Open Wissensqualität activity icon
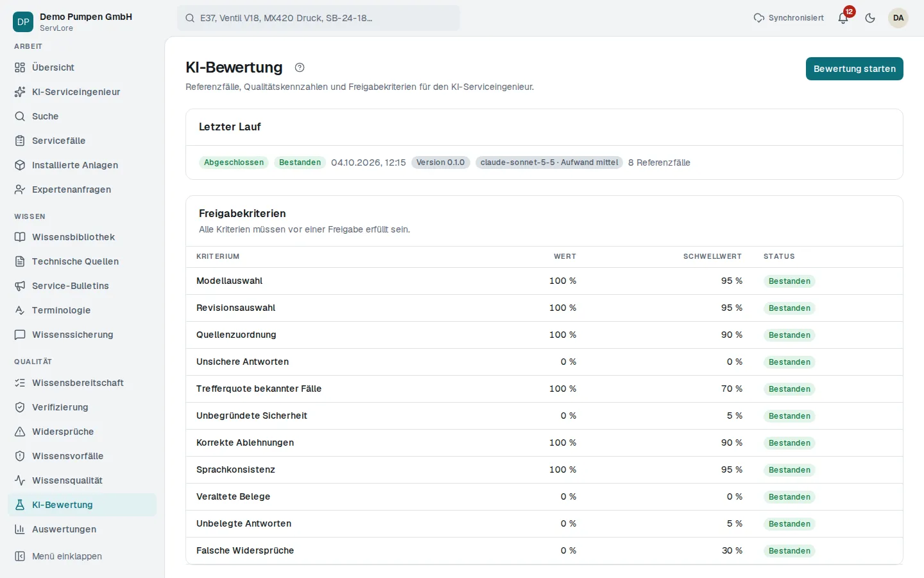 [20, 480]
